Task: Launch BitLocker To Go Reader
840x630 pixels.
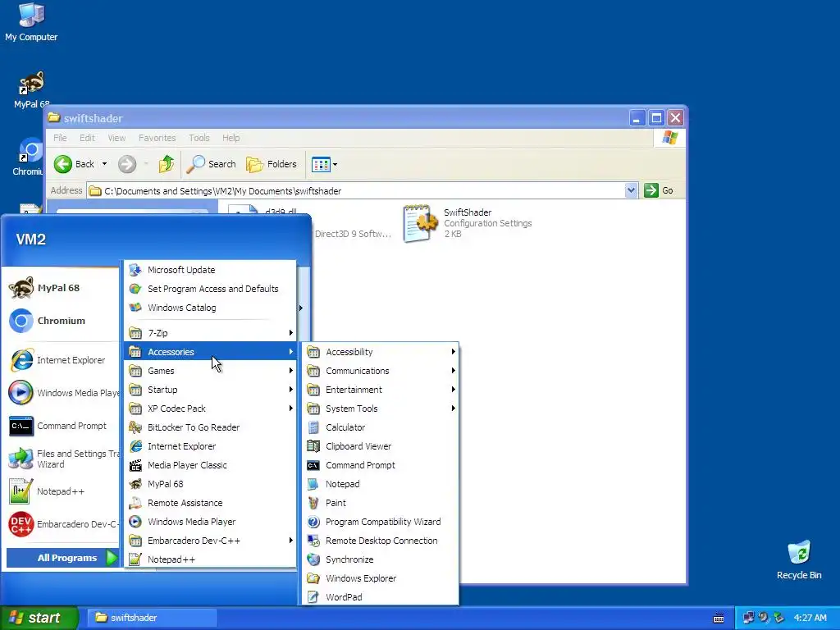Action: [x=210, y=427]
